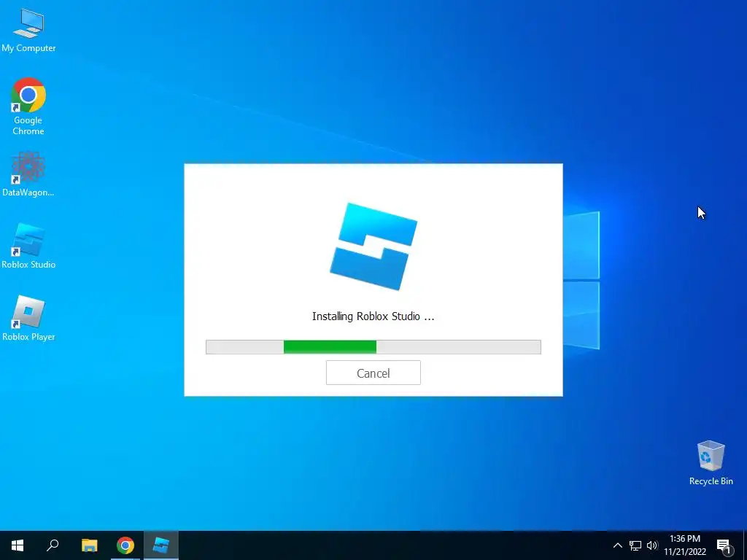Open the DataWagon desktop shortcut
747x560 pixels.
point(28,174)
